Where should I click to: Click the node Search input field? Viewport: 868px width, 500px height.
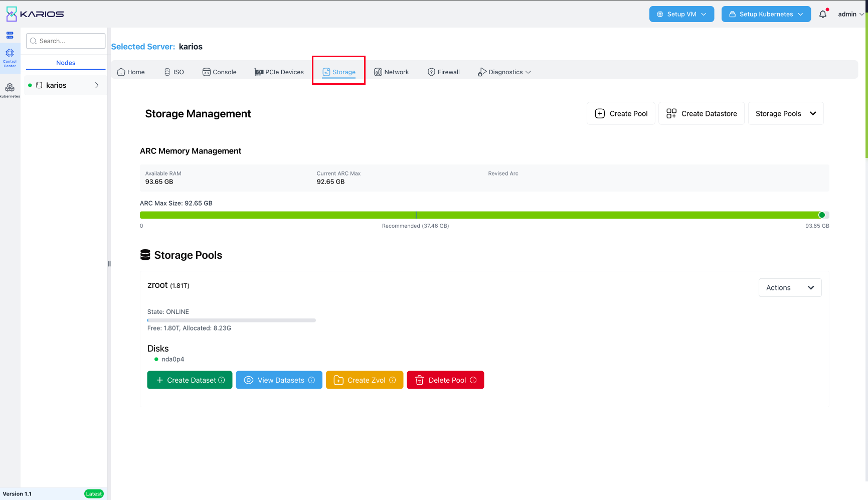(66, 41)
